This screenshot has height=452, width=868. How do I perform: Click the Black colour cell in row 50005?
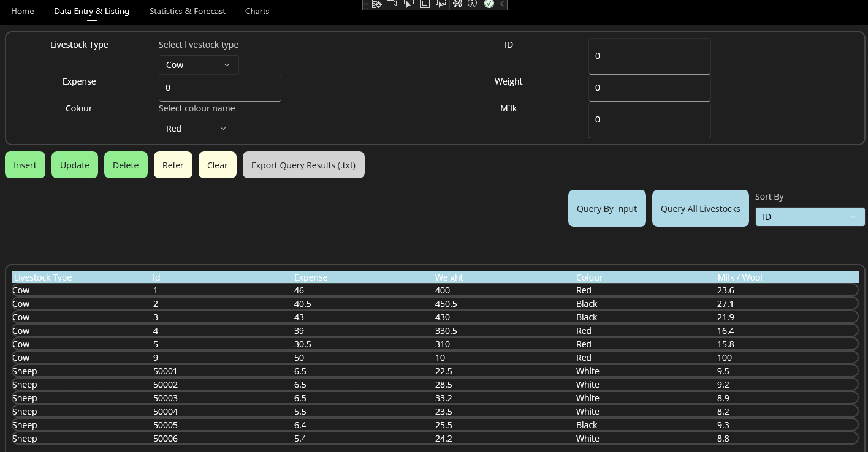pyautogui.click(x=587, y=425)
